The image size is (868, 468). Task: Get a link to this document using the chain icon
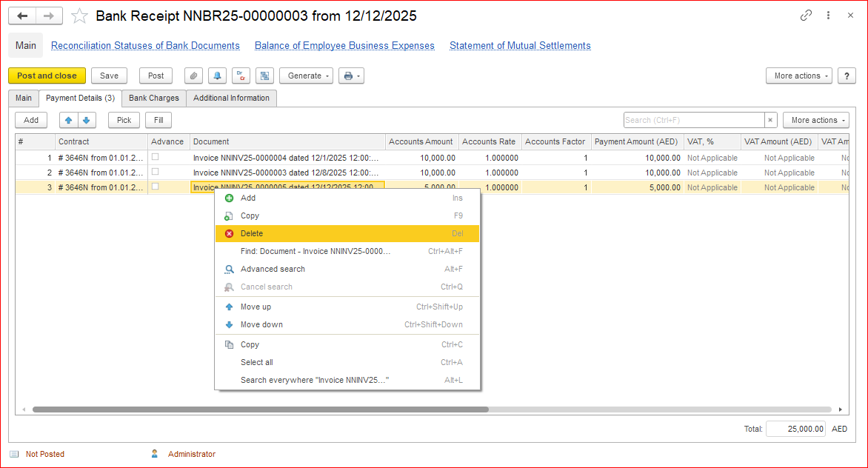(x=806, y=16)
